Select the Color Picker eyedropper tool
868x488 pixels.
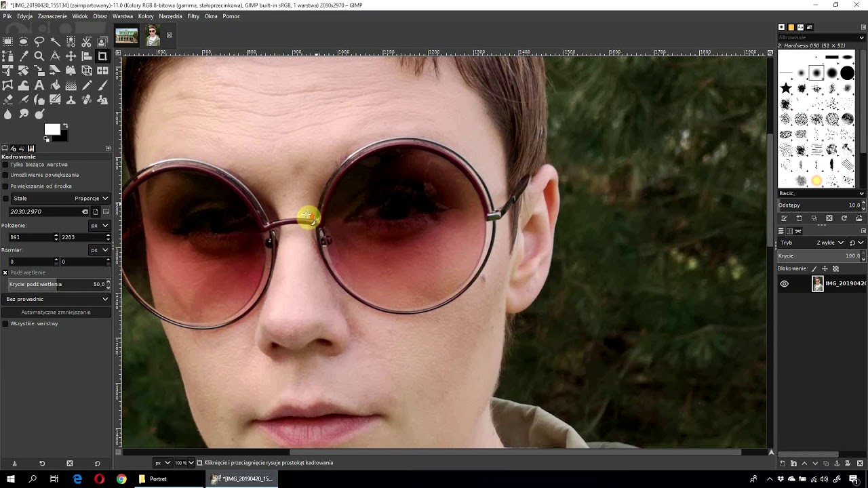point(24,56)
